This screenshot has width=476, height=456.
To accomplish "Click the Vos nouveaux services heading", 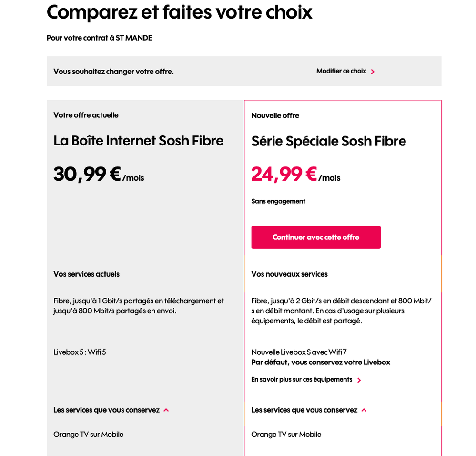I will click(289, 274).
